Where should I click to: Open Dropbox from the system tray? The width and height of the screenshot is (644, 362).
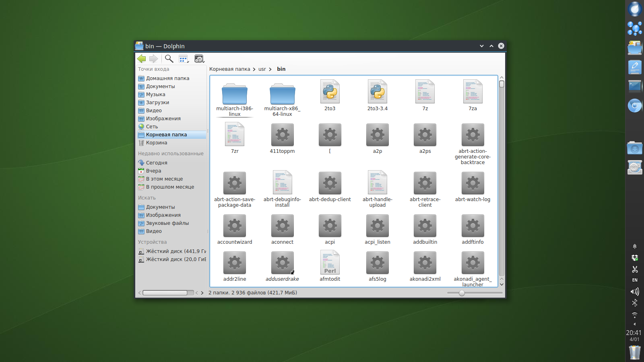pos(635,258)
